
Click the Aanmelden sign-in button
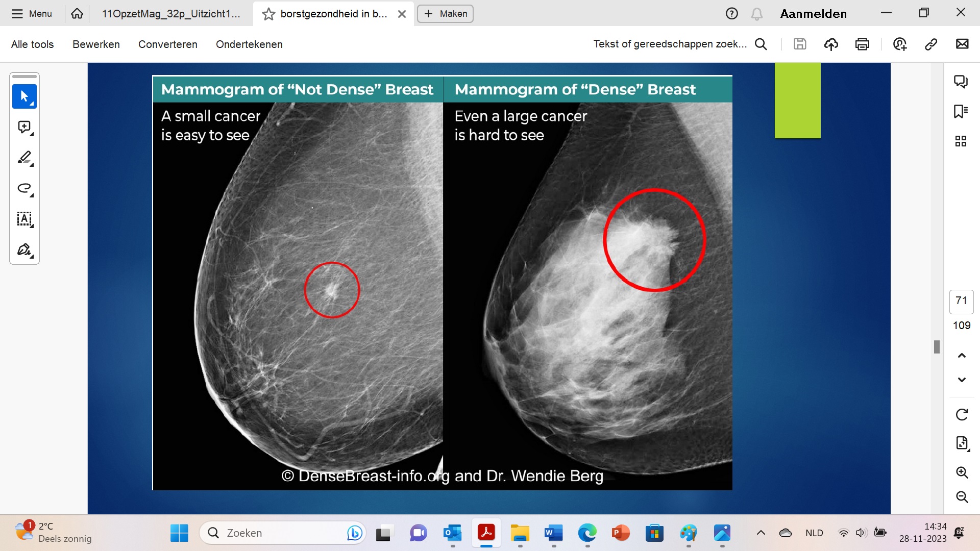point(813,14)
